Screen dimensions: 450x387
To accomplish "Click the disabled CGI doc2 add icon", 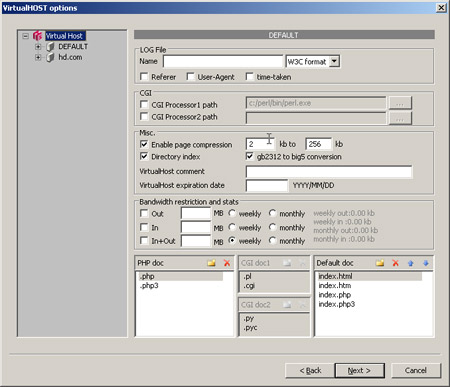I will point(287,304).
